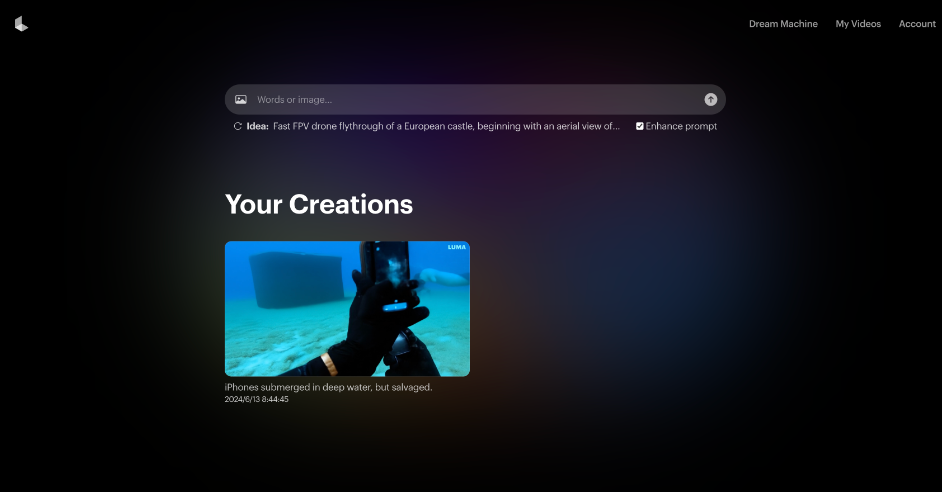The image size is (942, 492).
Task: Click the 'Your Creations' heading
Action: click(x=319, y=204)
